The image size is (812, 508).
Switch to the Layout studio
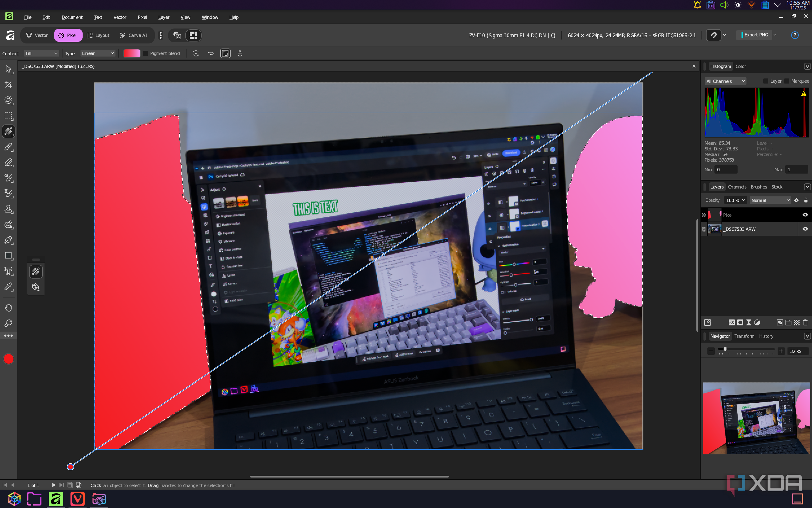(x=98, y=35)
